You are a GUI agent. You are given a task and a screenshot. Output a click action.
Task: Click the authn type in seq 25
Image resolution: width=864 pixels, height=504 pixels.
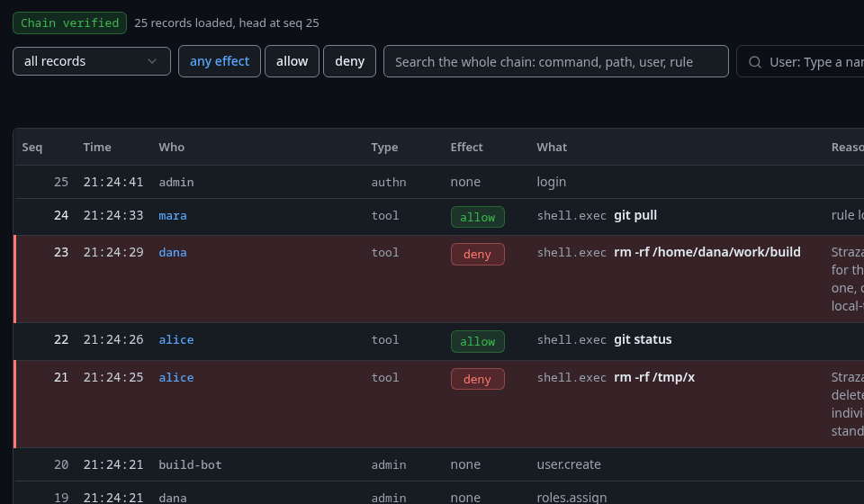[389, 182]
